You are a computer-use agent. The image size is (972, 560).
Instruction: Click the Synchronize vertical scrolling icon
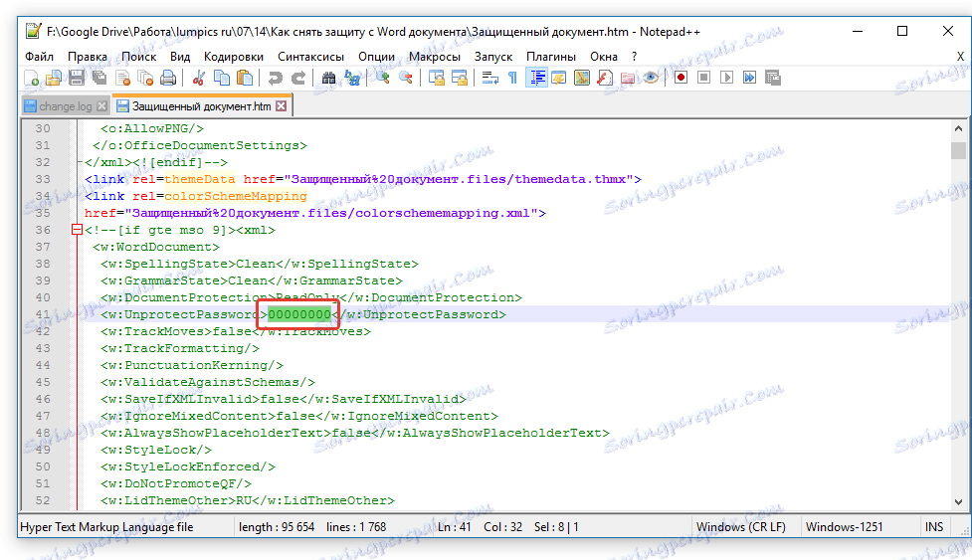tap(437, 78)
